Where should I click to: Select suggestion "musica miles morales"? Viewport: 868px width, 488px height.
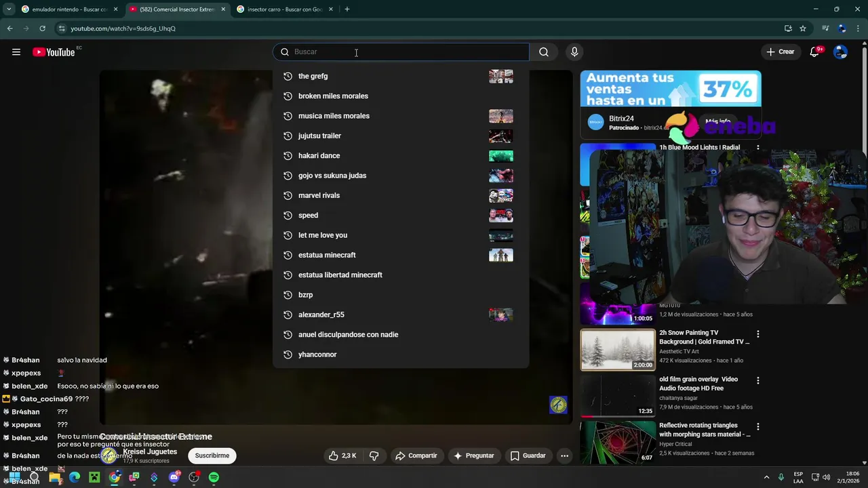(x=401, y=116)
